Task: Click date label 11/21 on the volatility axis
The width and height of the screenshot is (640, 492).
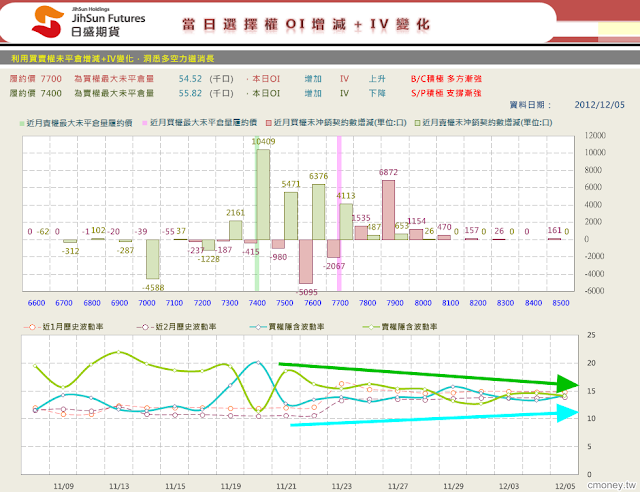Action: 286,486
